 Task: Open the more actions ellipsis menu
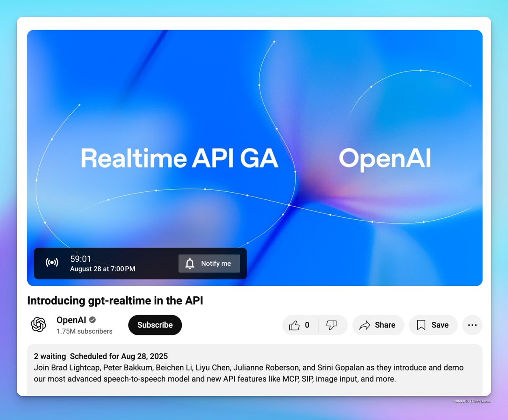tap(472, 325)
